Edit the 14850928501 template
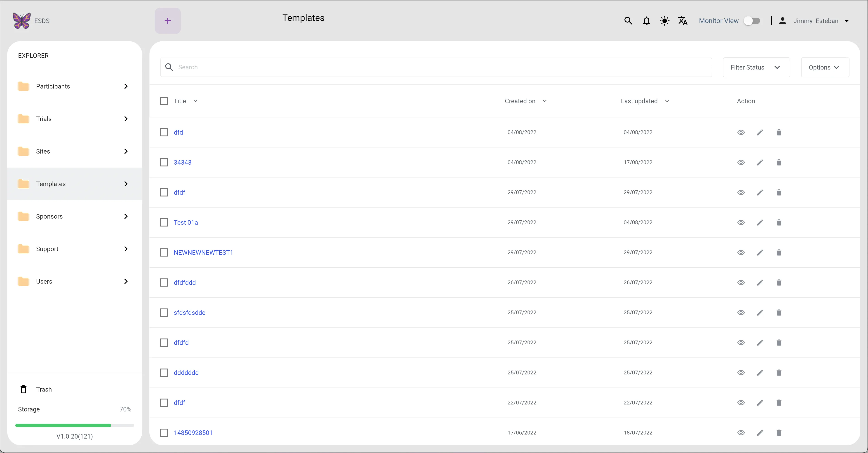Screen dimensions: 868x453 point(760,432)
